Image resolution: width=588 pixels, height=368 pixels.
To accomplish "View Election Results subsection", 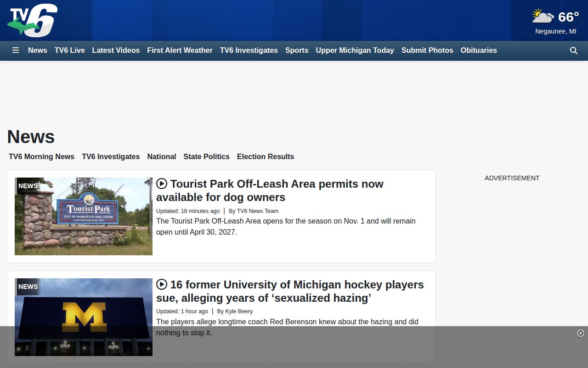I will pos(266,156).
